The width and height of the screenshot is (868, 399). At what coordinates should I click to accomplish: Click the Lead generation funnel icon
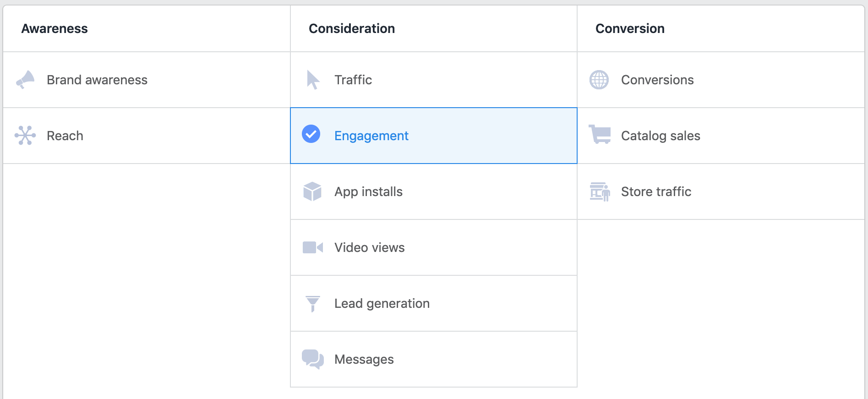click(x=313, y=303)
